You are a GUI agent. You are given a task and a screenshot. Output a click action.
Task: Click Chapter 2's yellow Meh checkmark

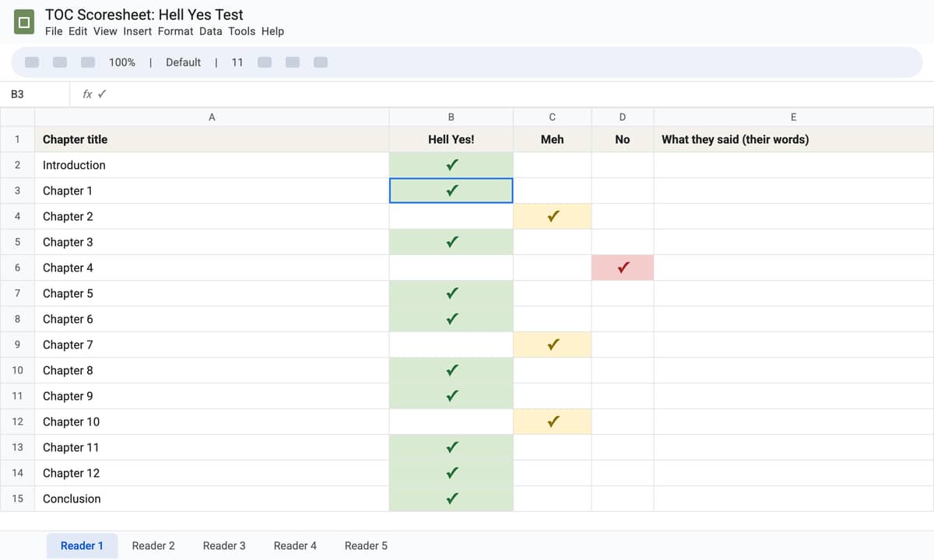point(553,216)
